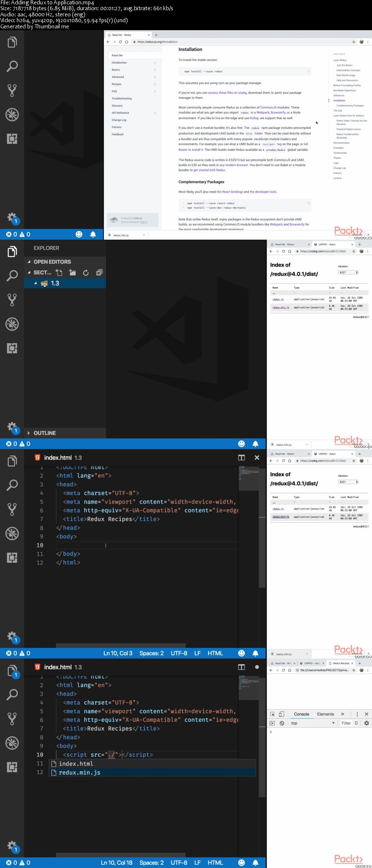Click the Collapse All icon in Explorer
This screenshot has height=868, width=372.
pos(99,272)
